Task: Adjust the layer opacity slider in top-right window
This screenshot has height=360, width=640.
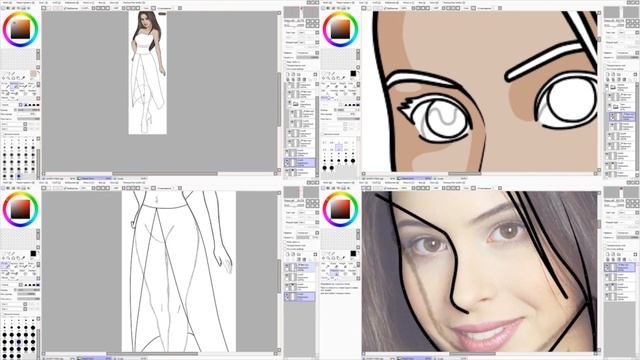Action: point(627,58)
